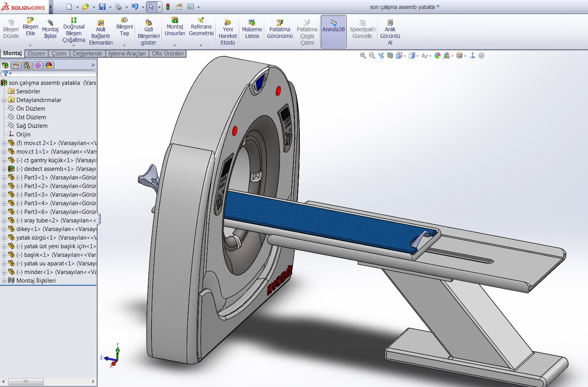Activate the Select cursor tool
Viewport: 588px width, 387px height.
coord(151,7)
